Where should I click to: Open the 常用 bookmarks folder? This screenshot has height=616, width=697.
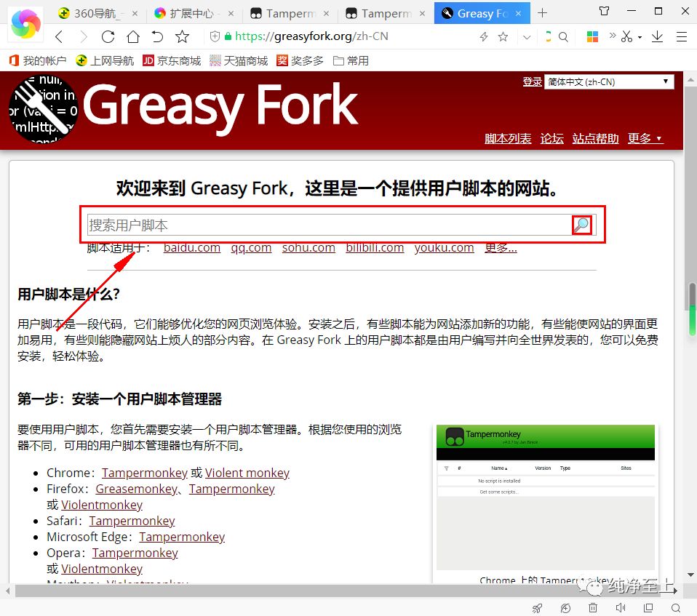click(351, 60)
